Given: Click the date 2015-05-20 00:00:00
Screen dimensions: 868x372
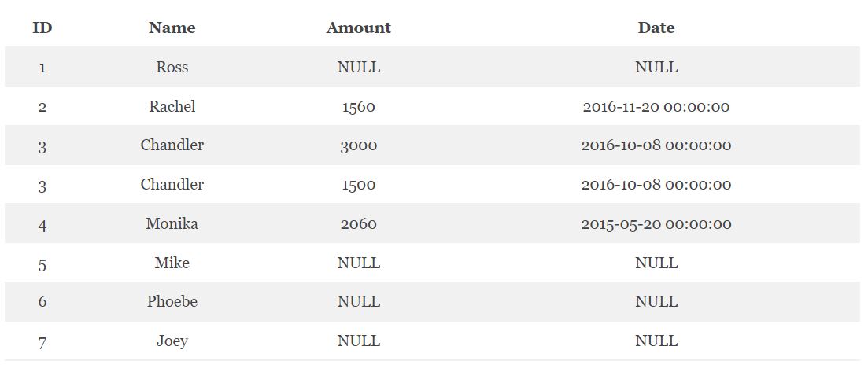Looking at the screenshot, I should (x=656, y=223).
